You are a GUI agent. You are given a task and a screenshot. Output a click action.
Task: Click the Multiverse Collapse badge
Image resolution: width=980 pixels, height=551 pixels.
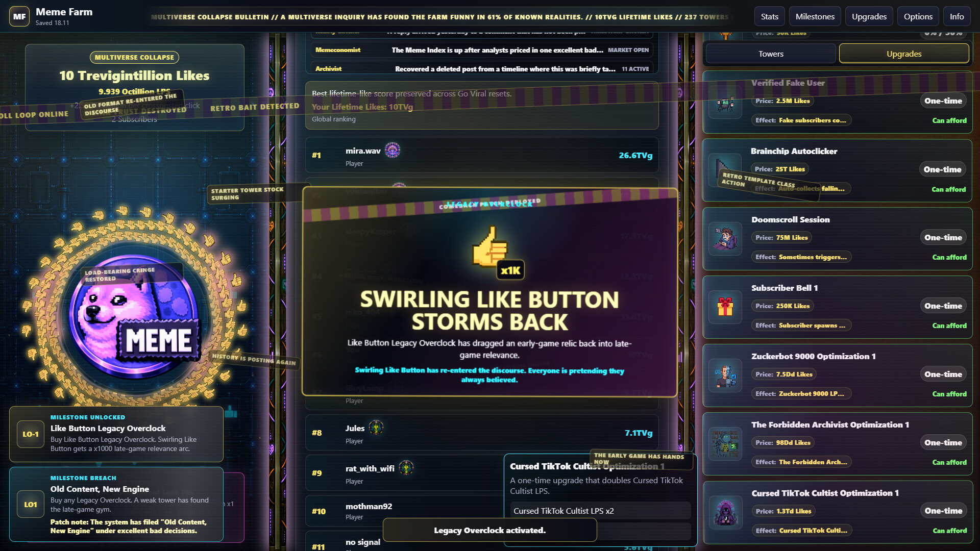(134, 57)
